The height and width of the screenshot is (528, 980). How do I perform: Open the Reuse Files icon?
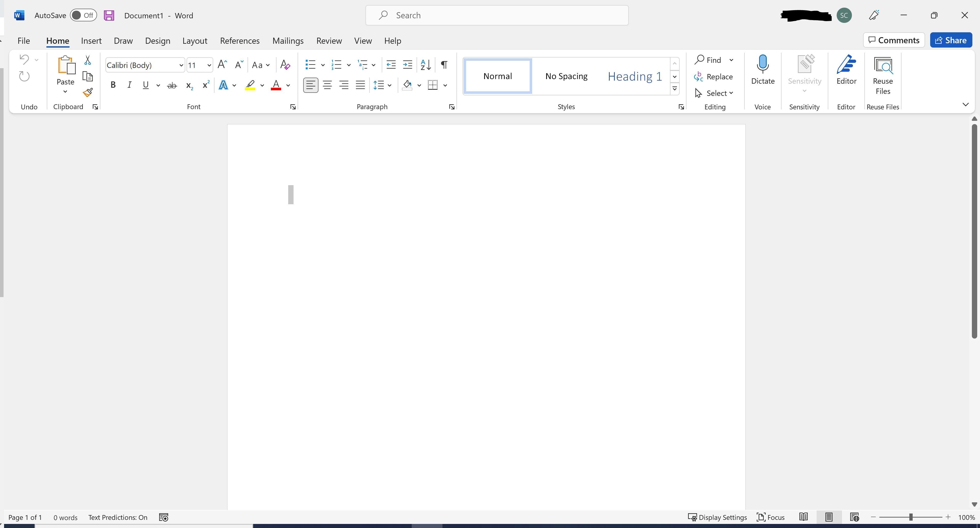coord(883,65)
